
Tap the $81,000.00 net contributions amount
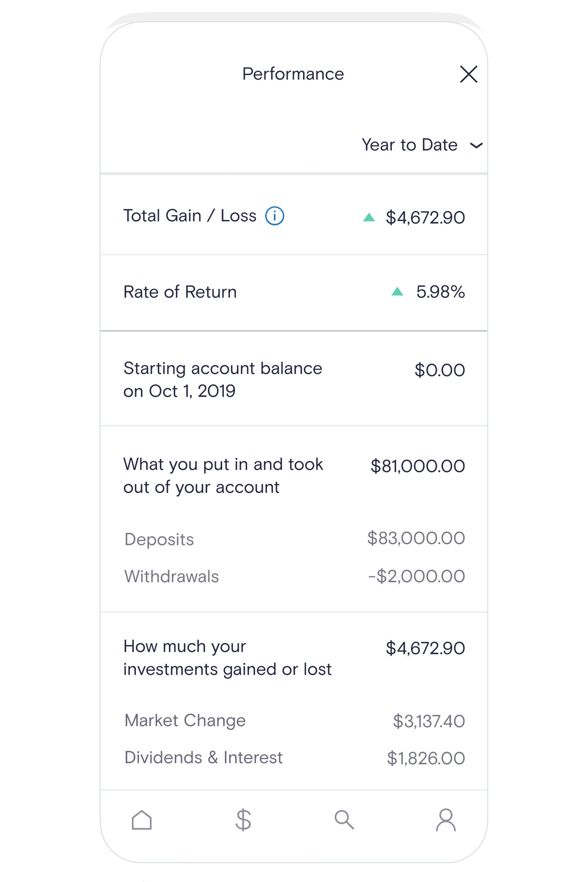point(417,466)
